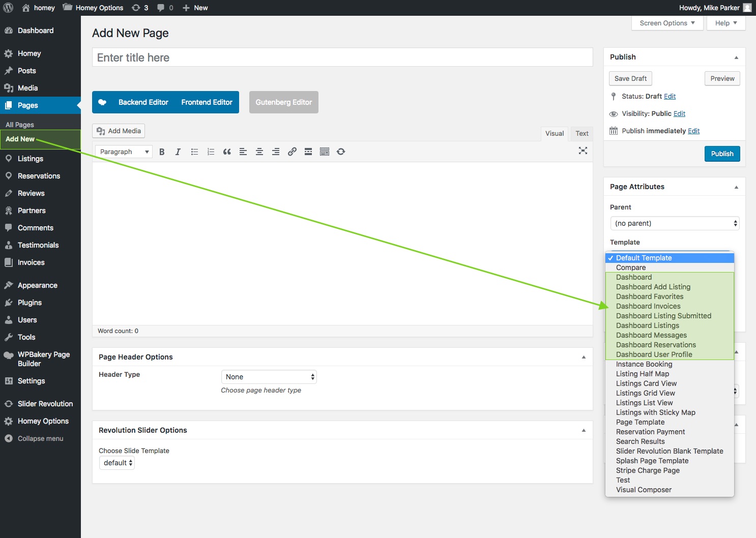Image resolution: width=756 pixels, height=538 pixels.
Task: Collapse Revolution Slider Options panel
Action: click(x=584, y=430)
